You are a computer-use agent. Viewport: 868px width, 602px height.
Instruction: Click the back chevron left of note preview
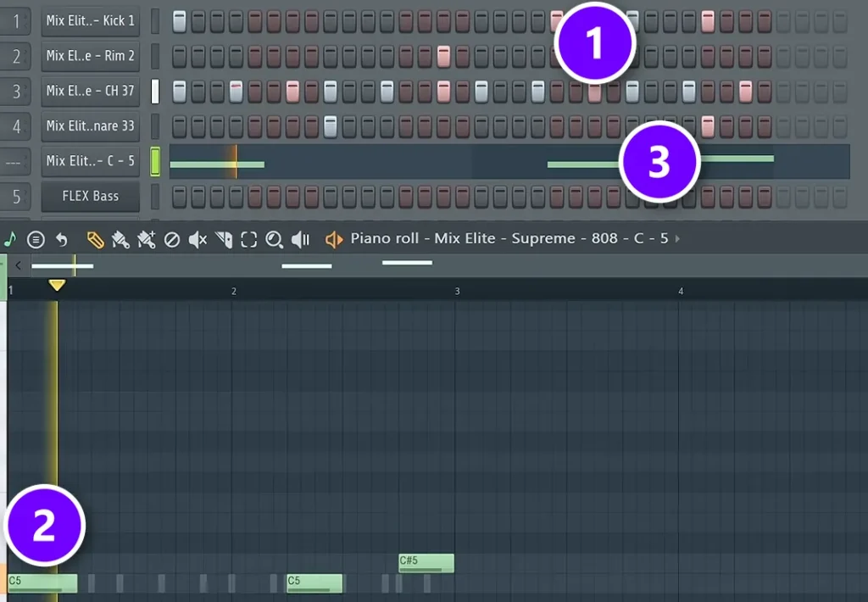(19, 265)
